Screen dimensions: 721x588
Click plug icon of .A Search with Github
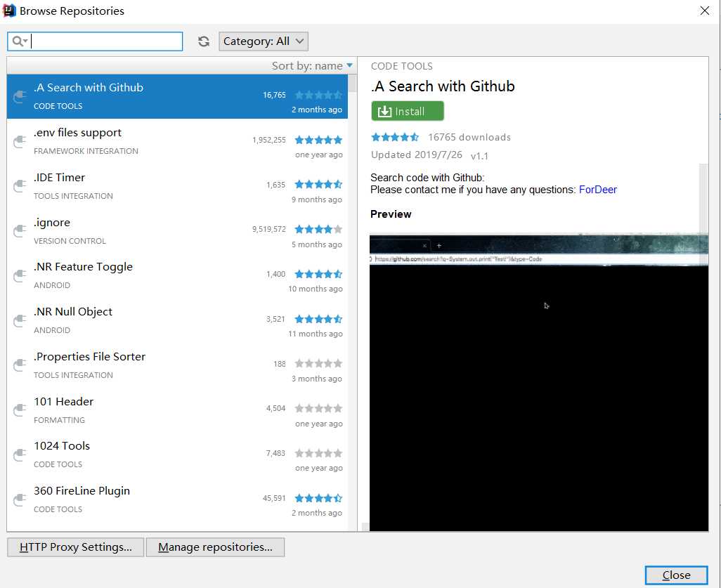pyautogui.click(x=19, y=96)
